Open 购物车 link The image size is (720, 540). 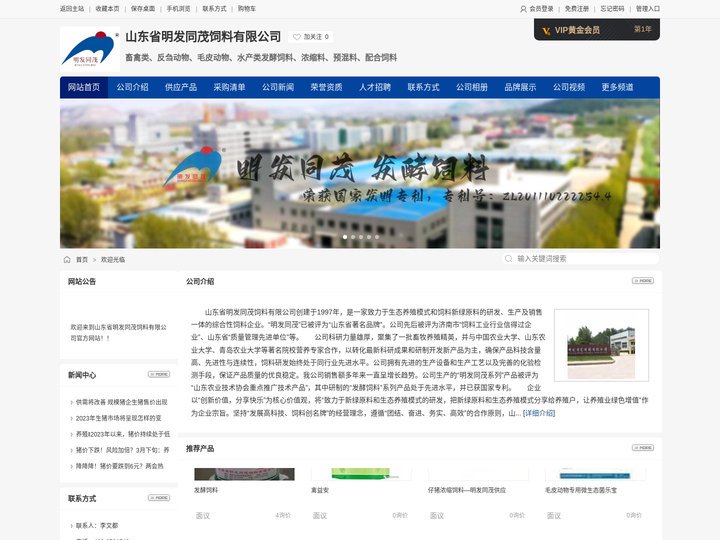click(x=247, y=9)
